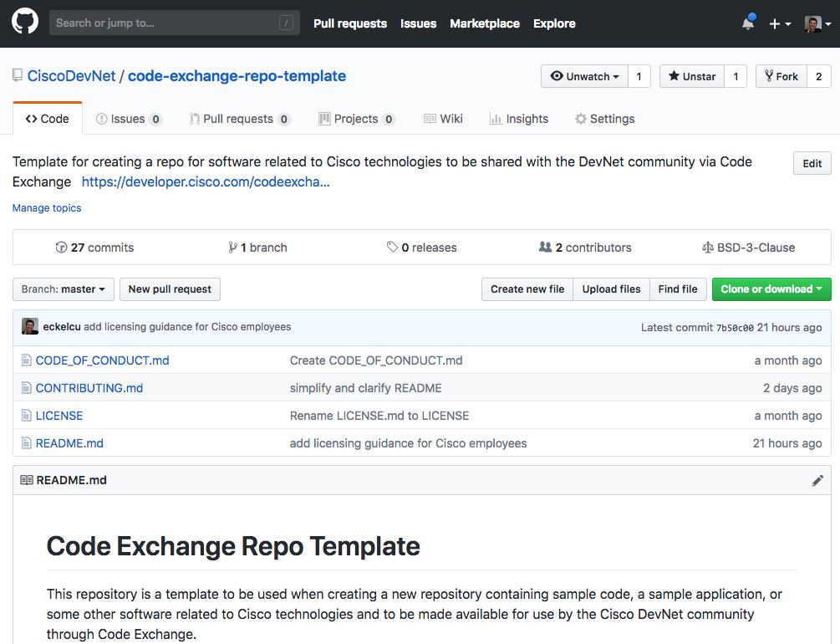Click the file icon for CODE_OF_CONDUCT.md
Screen dimensions: 840x644
[x=26, y=360]
